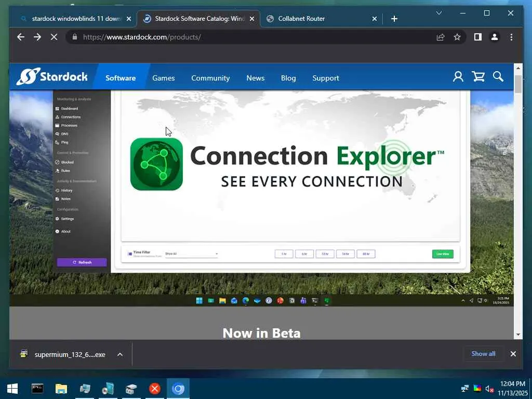Open the Games menu on Stardock
The image size is (532, 399).
pos(164,78)
